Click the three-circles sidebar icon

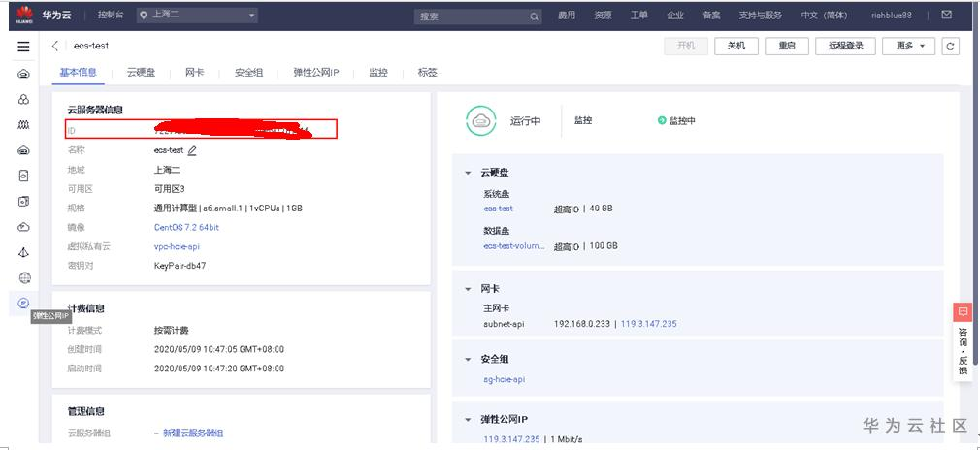coord(23,99)
